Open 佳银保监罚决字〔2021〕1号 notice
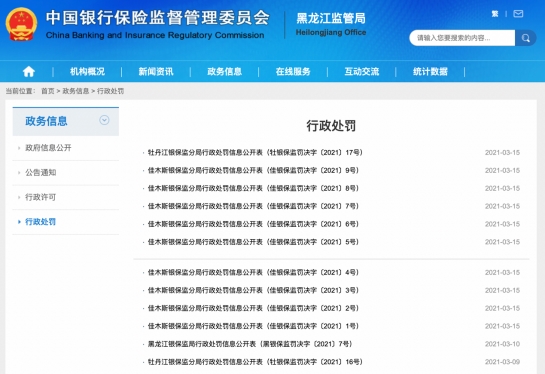The height and width of the screenshot is (374, 545). pyautogui.click(x=253, y=326)
